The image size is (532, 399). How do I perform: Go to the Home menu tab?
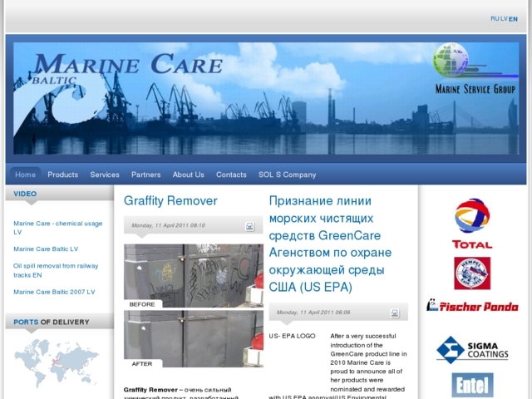26,175
